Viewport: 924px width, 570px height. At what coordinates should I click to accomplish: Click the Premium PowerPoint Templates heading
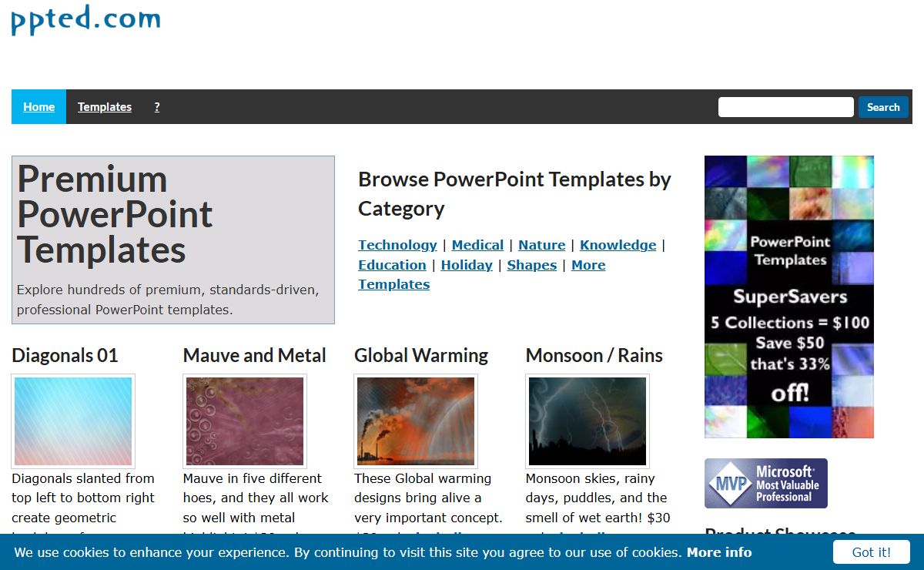pos(115,214)
